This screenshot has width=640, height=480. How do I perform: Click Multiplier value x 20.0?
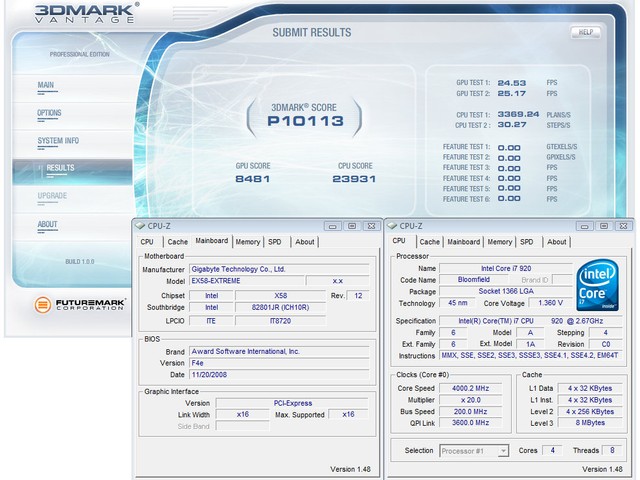(470, 400)
